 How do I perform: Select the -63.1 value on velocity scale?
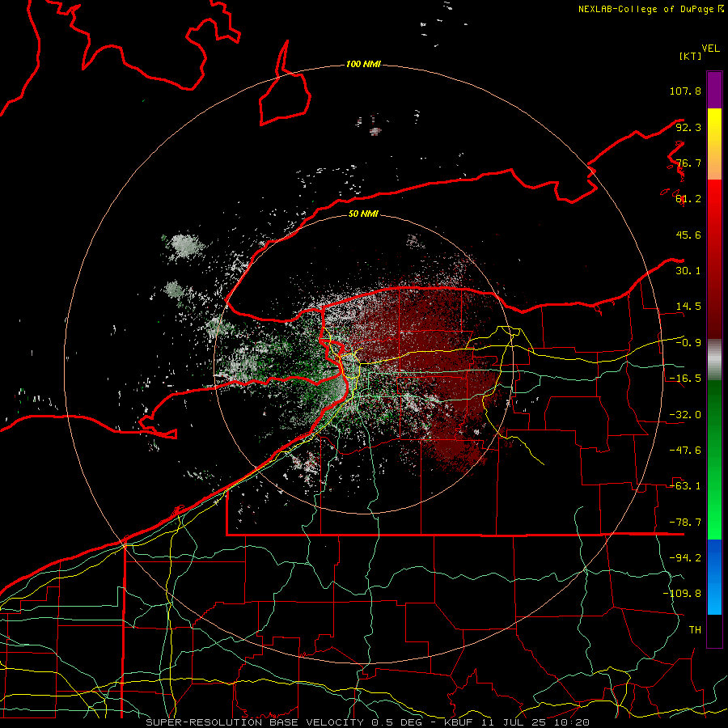click(685, 486)
